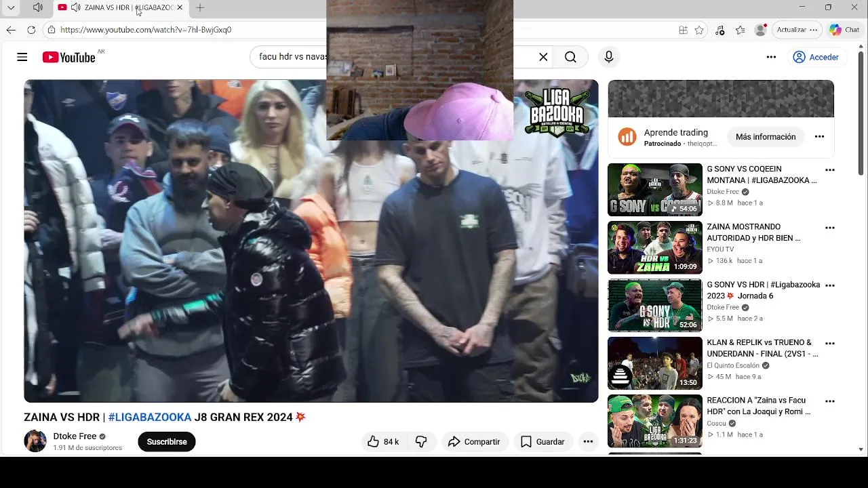Click Más información on the ad

(x=766, y=137)
